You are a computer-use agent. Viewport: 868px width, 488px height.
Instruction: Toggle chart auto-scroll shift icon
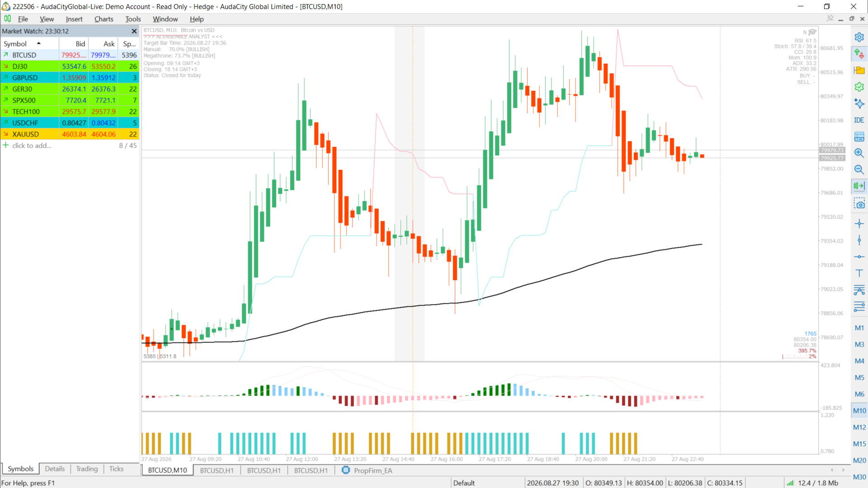pos(859,186)
